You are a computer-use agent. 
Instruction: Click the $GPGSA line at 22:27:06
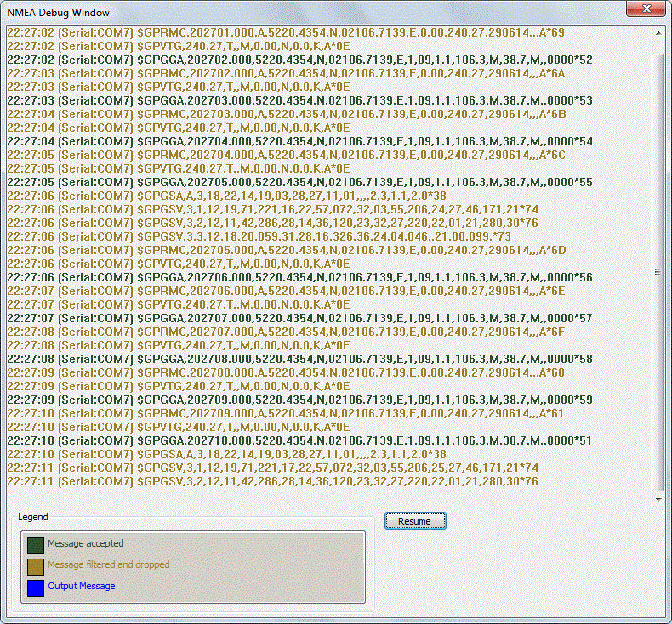click(227, 196)
